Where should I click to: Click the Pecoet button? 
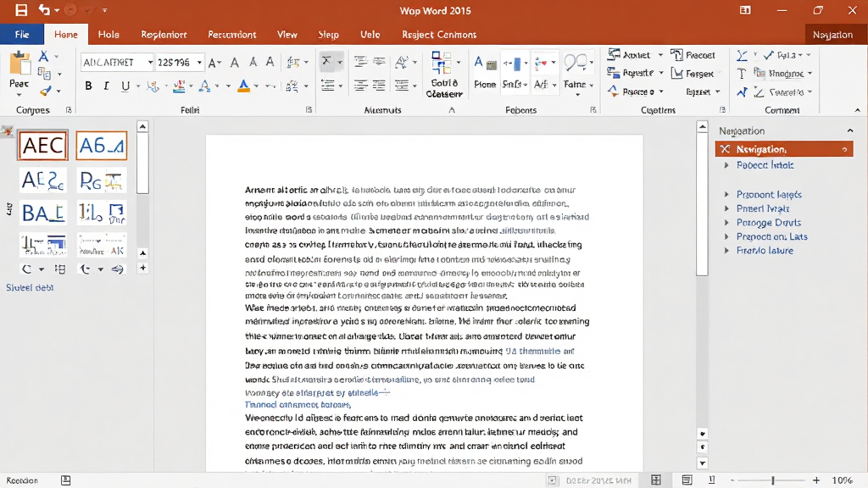(693, 55)
